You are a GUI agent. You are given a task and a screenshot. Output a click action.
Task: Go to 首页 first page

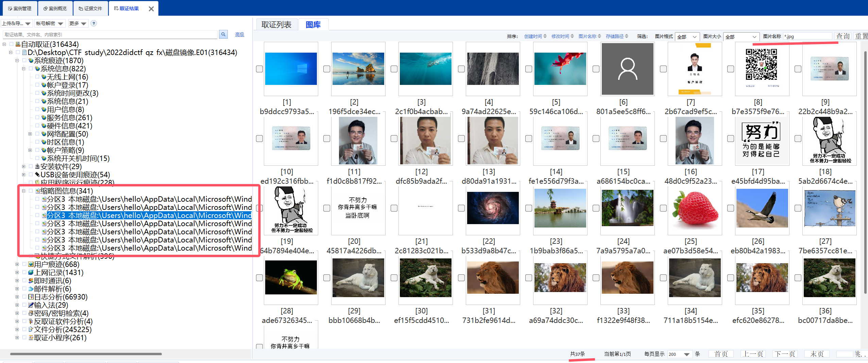pos(721,354)
